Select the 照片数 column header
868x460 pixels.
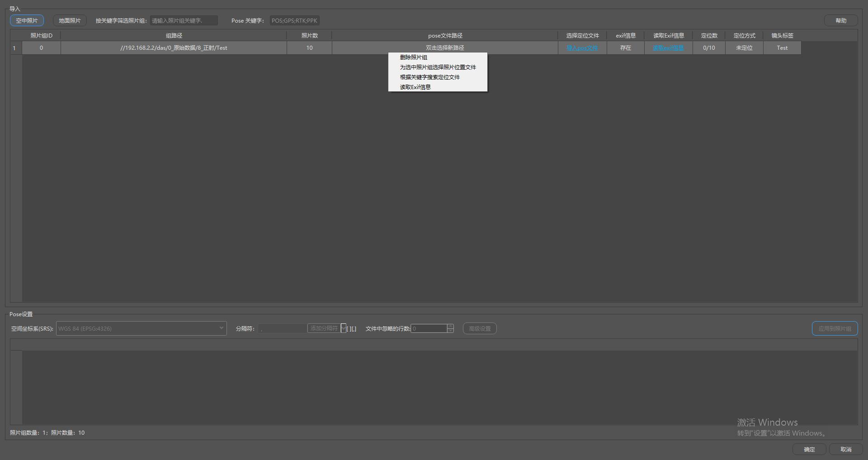pos(309,36)
